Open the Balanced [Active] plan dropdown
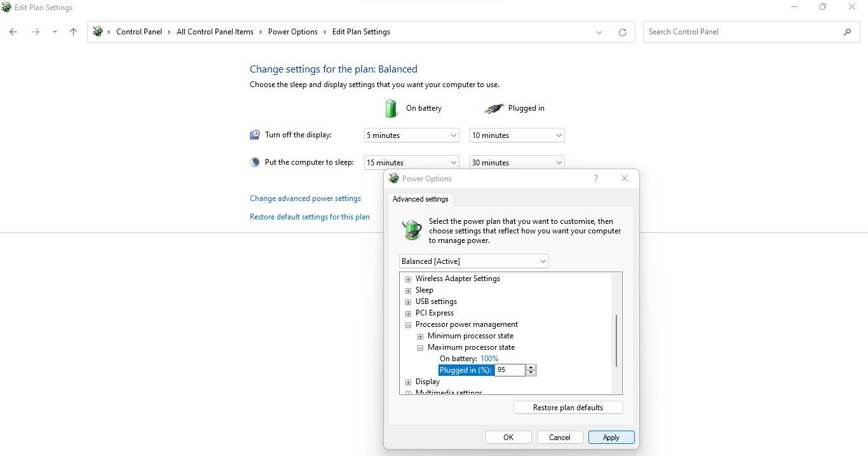The width and height of the screenshot is (868, 456). [473, 261]
